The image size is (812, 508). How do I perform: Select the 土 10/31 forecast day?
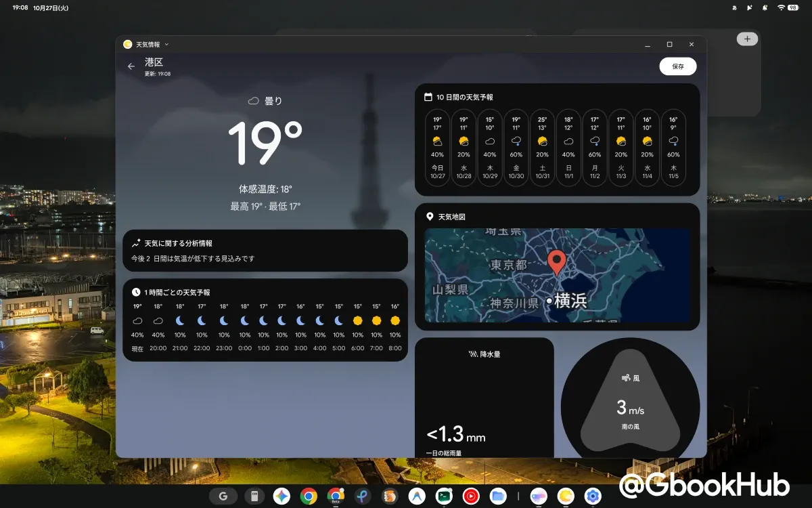click(x=543, y=148)
